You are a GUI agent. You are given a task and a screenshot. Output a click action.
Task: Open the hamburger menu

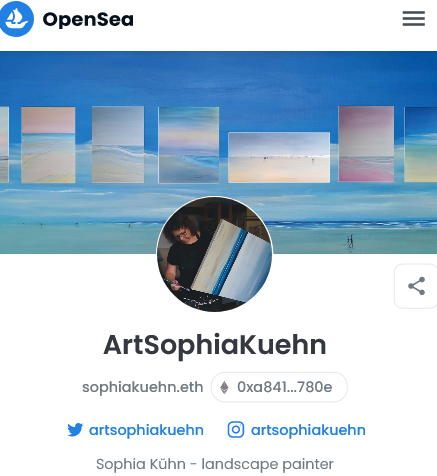[x=413, y=19]
